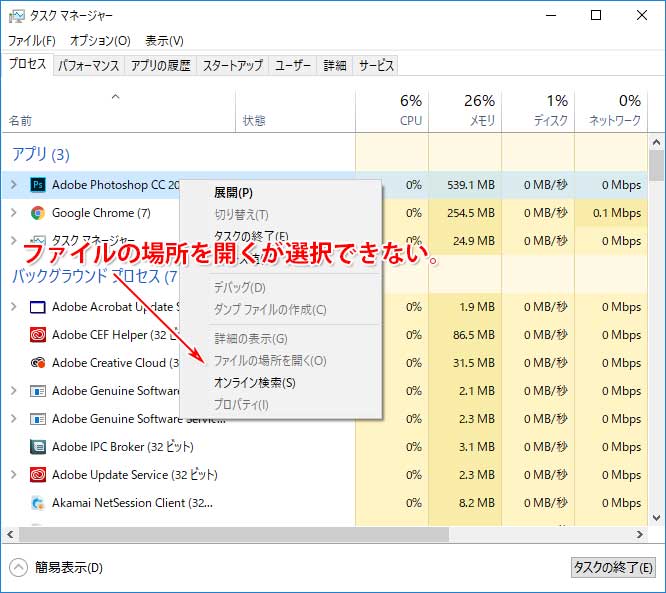Click the Akamai NetSession Client icon
The image size is (666, 593).
click(38, 503)
